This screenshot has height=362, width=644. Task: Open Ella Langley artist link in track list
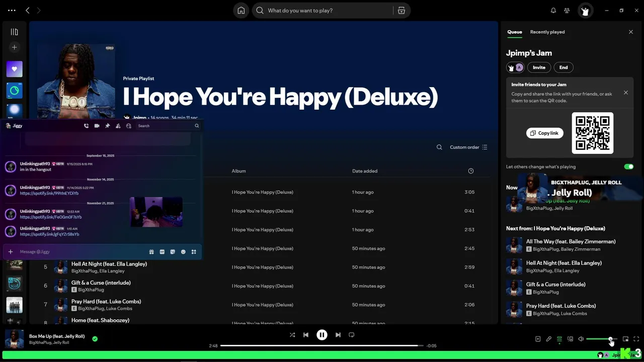click(112, 271)
